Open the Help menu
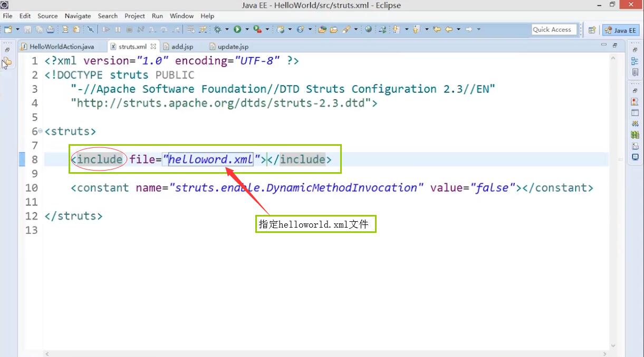The height and width of the screenshot is (357, 644). coord(207,16)
